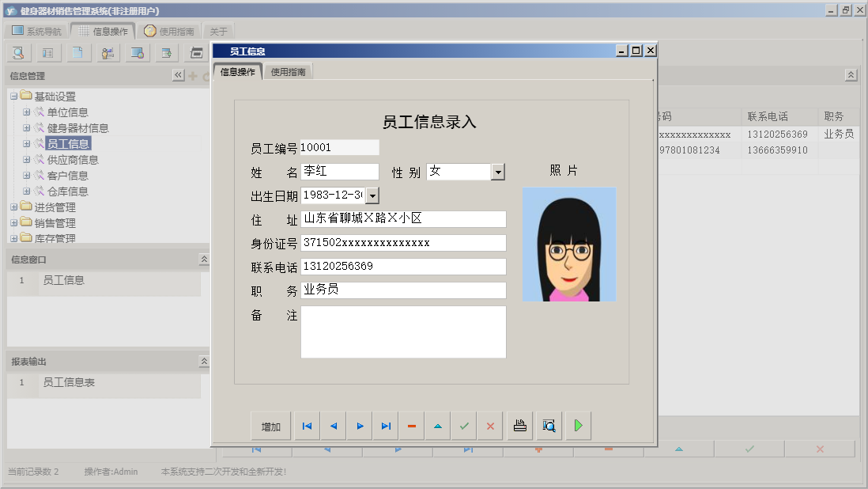This screenshot has width=868, height=489.
Task: Select 仓库信息 in the tree
Action: pyautogui.click(x=67, y=191)
